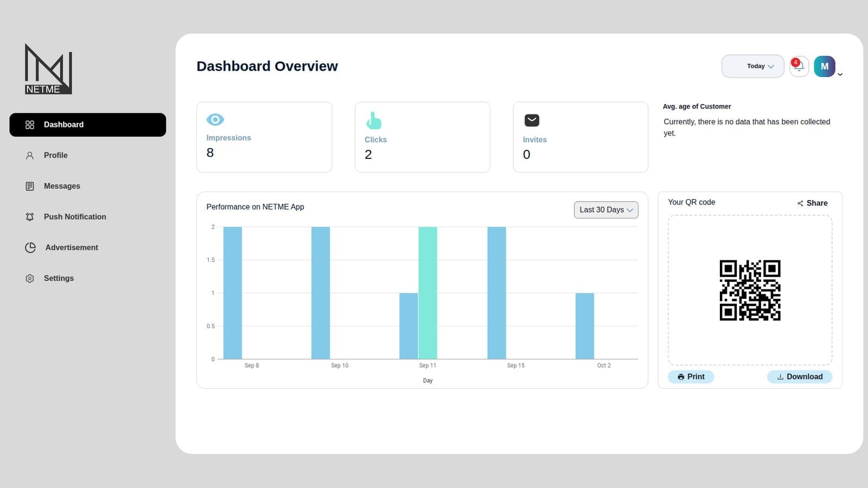Open notifications bell with red badge
Image resolution: width=868 pixels, height=488 pixels.
pyautogui.click(x=799, y=66)
